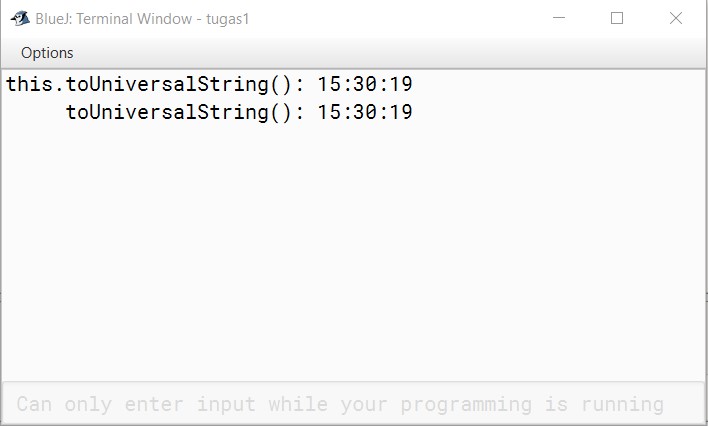Open the Options menu
Screen dimensions: 708x426
tap(47, 53)
